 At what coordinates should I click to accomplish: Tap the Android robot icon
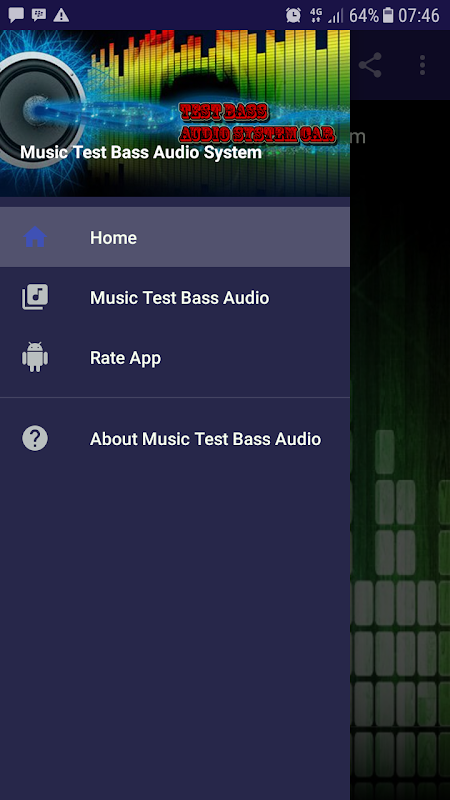coord(35,357)
